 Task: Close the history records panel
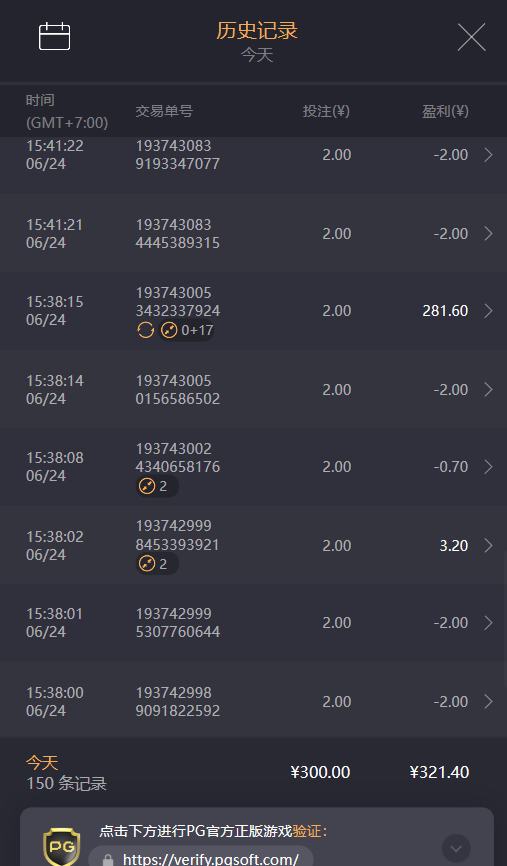(471, 37)
